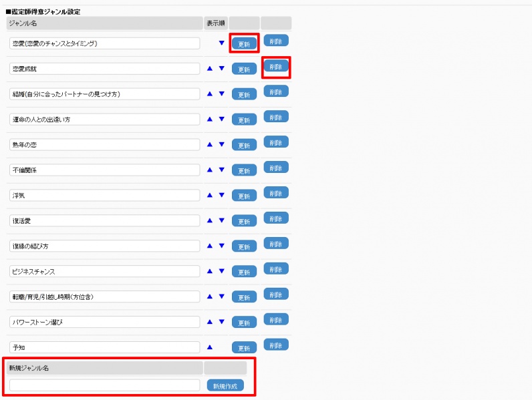Move ビジネスチャンス genre down in order

coord(221,271)
